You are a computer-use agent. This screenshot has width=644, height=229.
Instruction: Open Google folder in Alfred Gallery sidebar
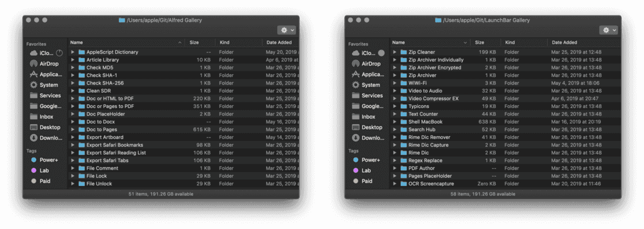click(x=45, y=106)
